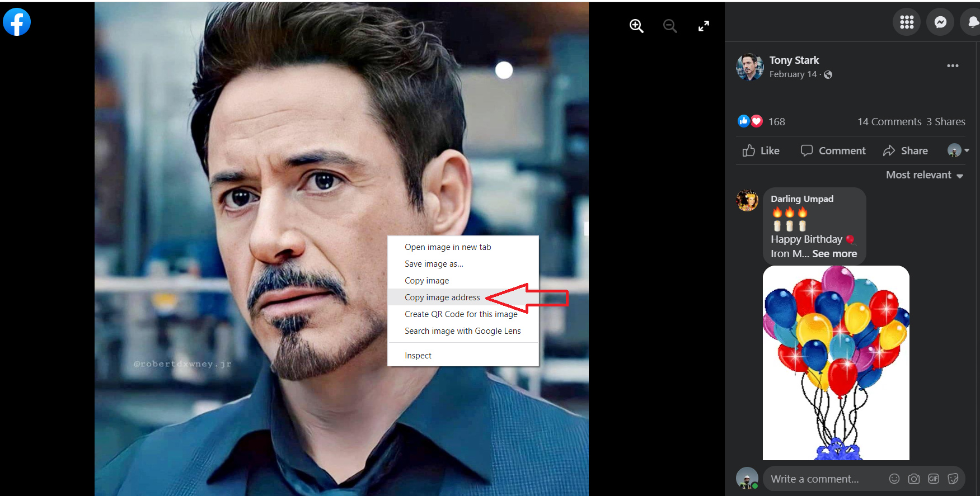
Task: Zoom out of the photo
Action: tap(670, 26)
